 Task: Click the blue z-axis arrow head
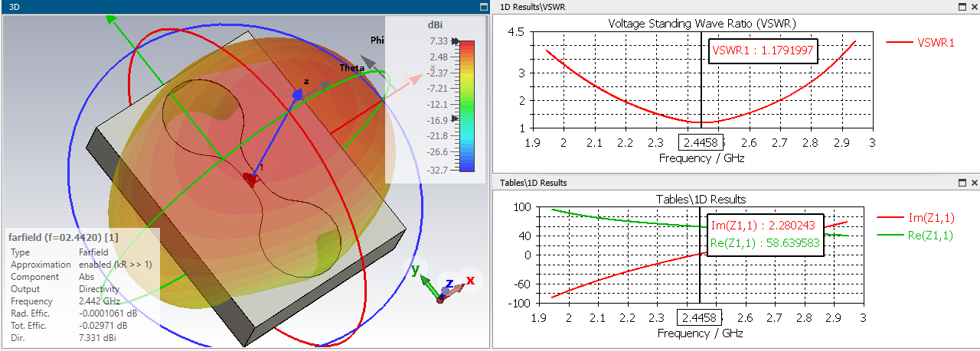pos(299,94)
